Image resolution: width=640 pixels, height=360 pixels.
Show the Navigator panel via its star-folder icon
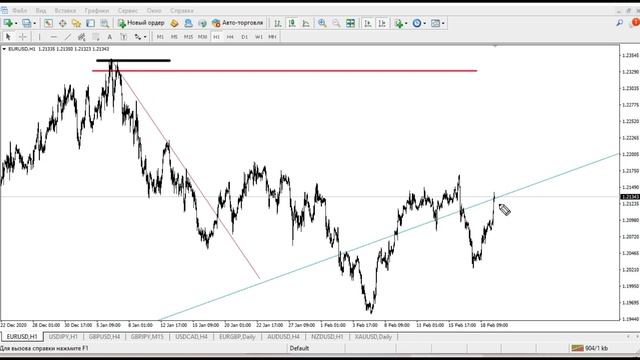pos(76,23)
